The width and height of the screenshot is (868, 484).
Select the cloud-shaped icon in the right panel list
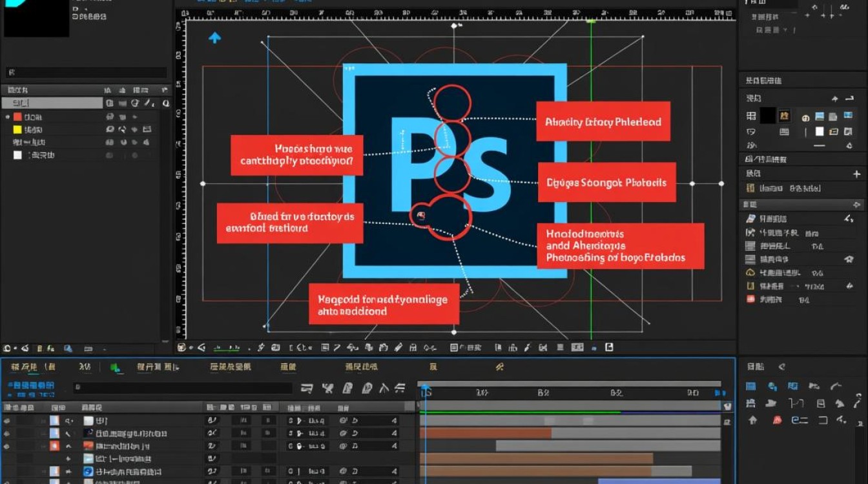tap(750, 273)
